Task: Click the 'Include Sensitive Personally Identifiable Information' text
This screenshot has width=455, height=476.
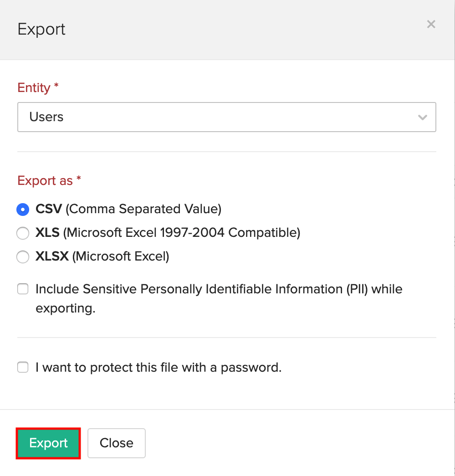Action: (x=219, y=289)
